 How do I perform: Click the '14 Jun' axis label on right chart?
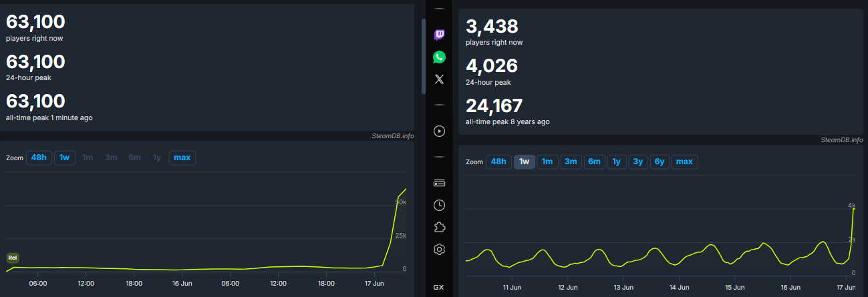[678, 287]
